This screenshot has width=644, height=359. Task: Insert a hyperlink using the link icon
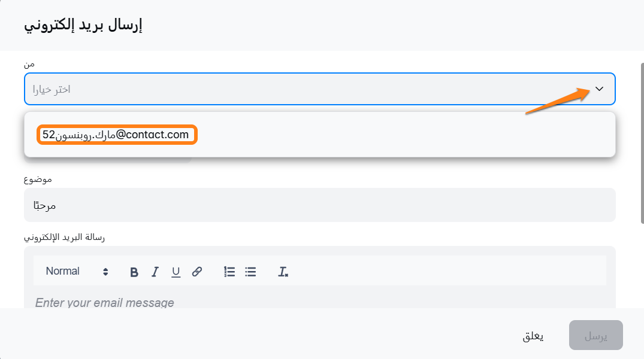(196, 272)
